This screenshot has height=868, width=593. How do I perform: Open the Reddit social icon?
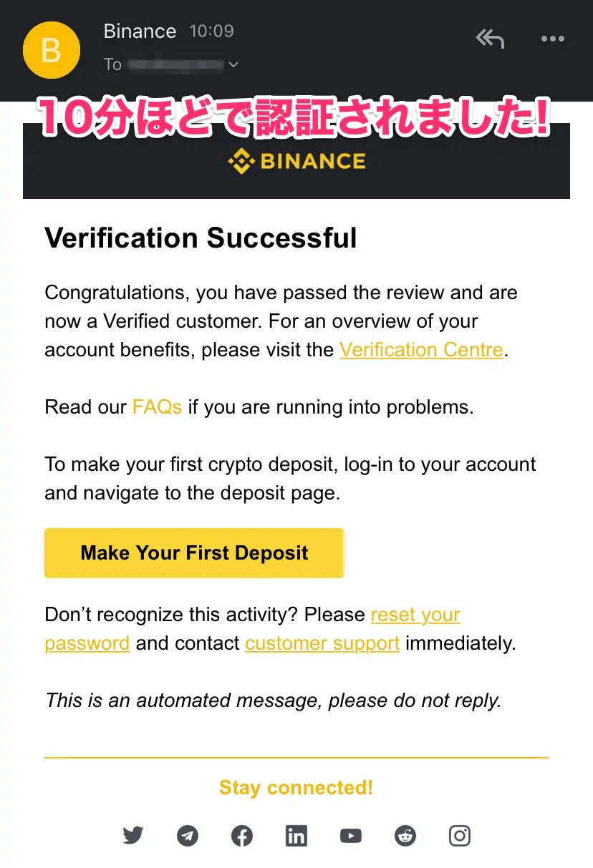point(405,835)
